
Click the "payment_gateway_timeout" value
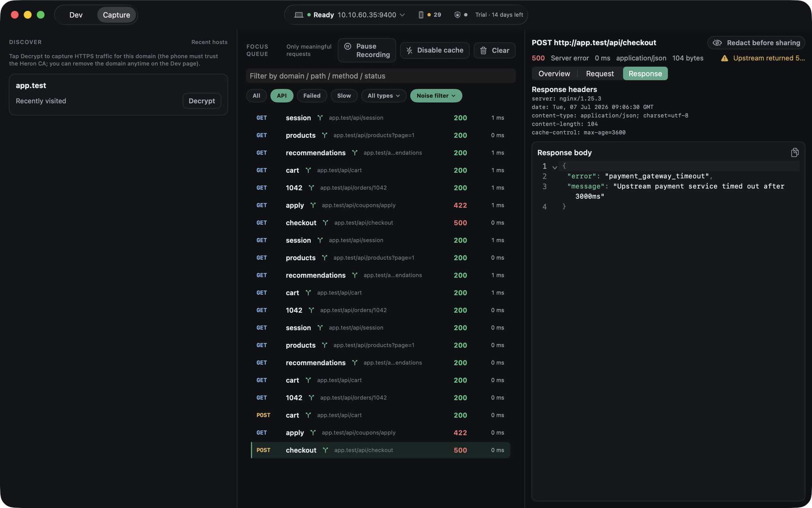tap(657, 176)
